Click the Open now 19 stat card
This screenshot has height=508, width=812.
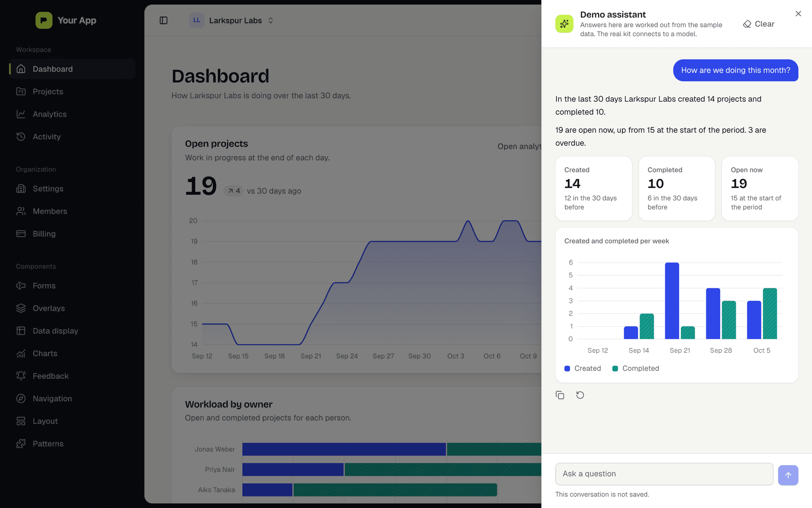point(760,188)
